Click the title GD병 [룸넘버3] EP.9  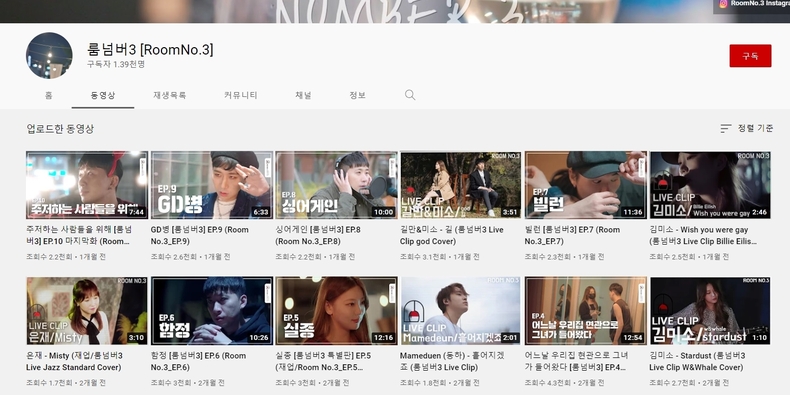click(x=200, y=236)
